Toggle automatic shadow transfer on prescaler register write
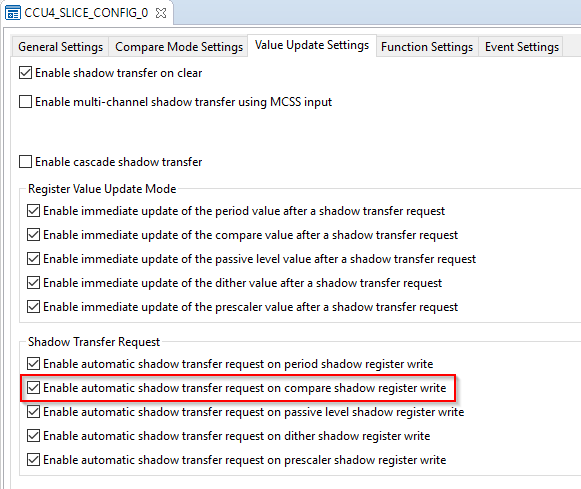This screenshot has height=489, width=581. [33, 460]
